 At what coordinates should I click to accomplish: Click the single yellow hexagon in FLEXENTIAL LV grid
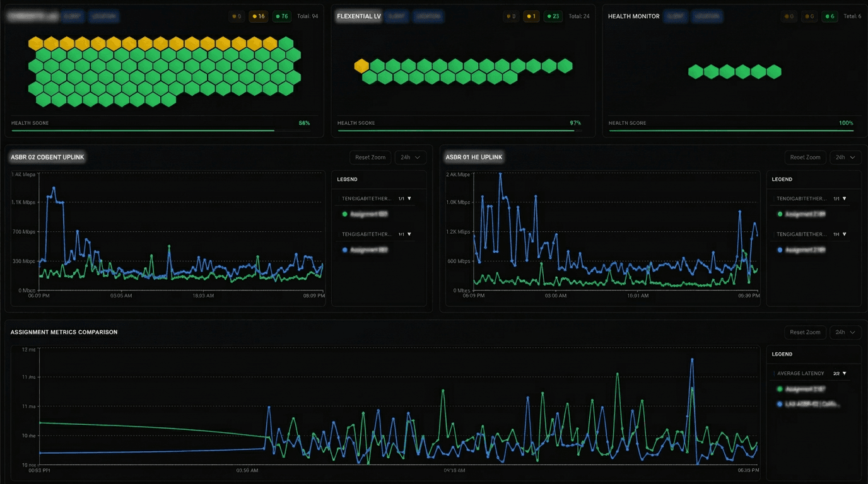(361, 65)
